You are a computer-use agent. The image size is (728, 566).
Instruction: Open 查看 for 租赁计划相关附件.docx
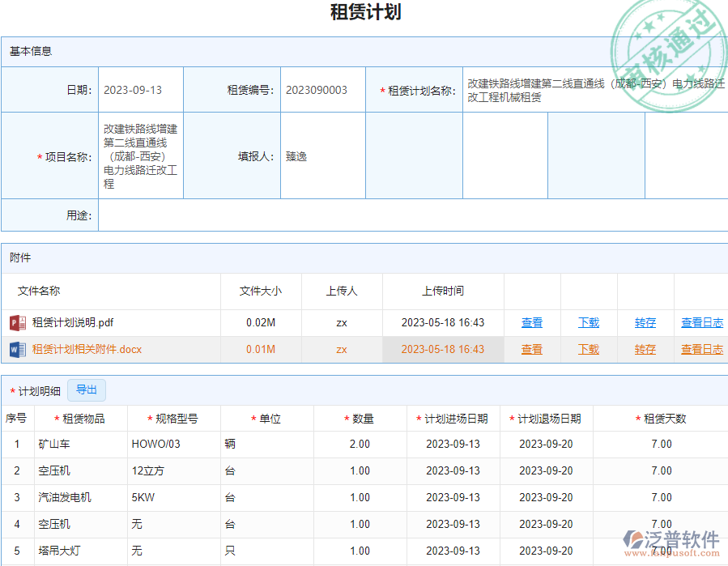532,349
